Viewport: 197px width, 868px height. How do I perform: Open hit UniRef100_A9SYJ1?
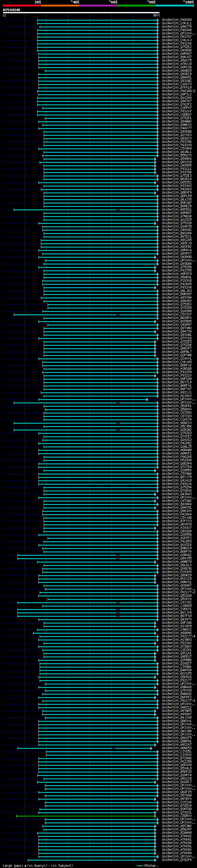(177, 392)
